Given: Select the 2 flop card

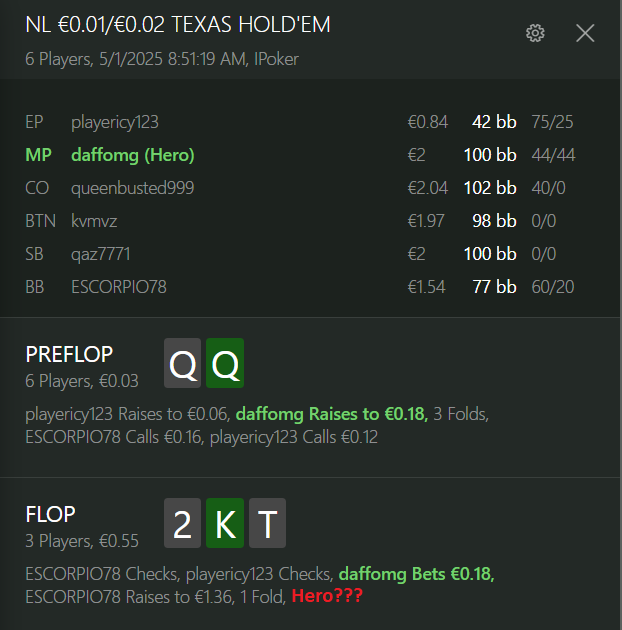Looking at the screenshot, I should (x=182, y=523).
